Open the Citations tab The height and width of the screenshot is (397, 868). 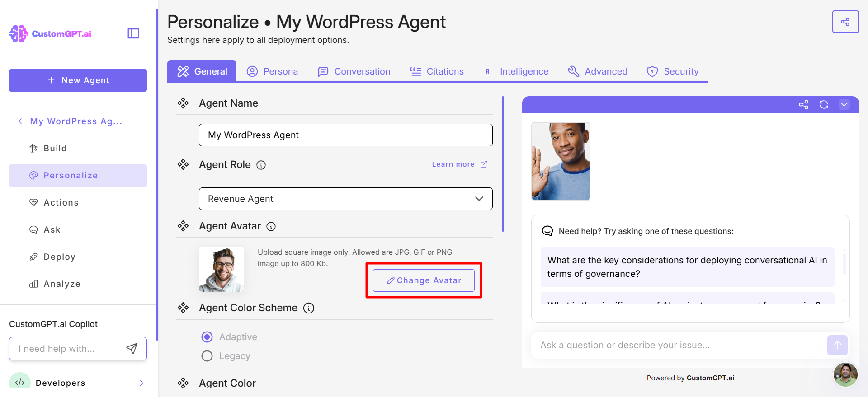(437, 71)
